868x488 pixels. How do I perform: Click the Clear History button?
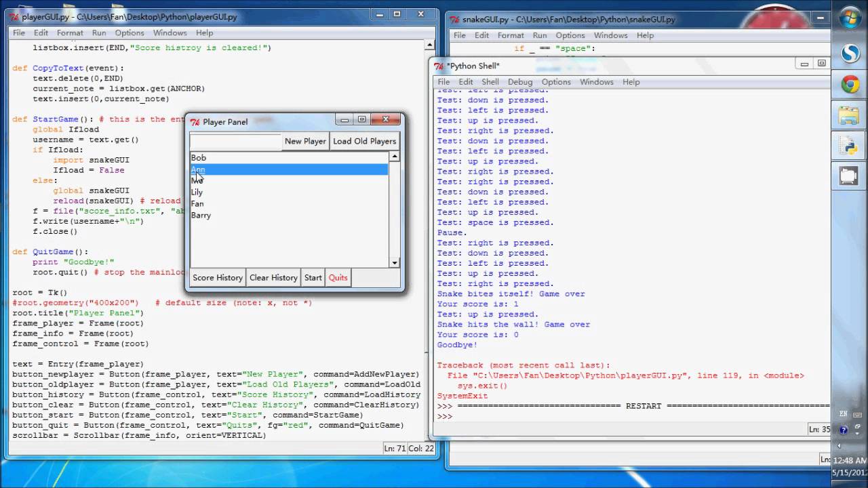tap(273, 277)
